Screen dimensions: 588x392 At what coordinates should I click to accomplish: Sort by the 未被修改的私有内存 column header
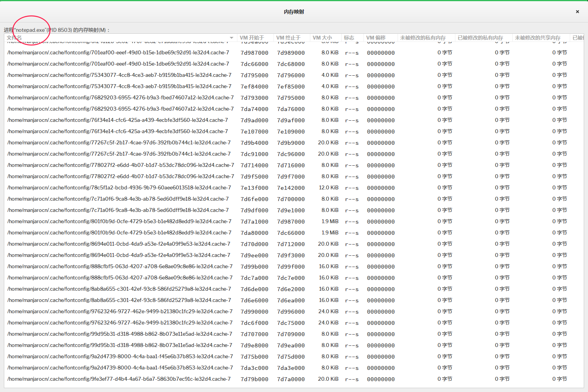pyautogui.click(x=423, y=38)
